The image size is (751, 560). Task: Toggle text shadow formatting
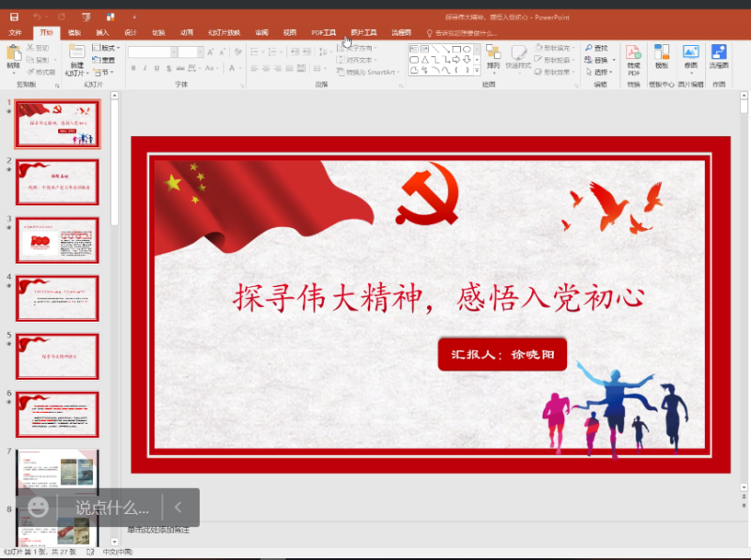169,68
